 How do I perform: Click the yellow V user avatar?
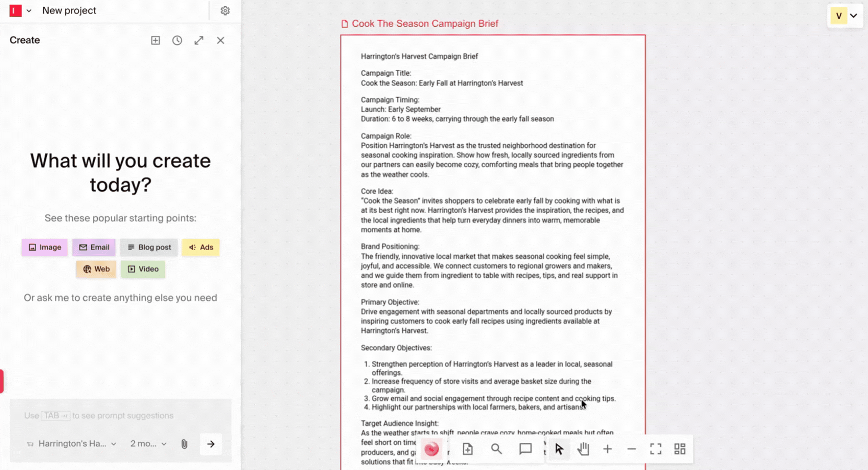pos(839,16)
